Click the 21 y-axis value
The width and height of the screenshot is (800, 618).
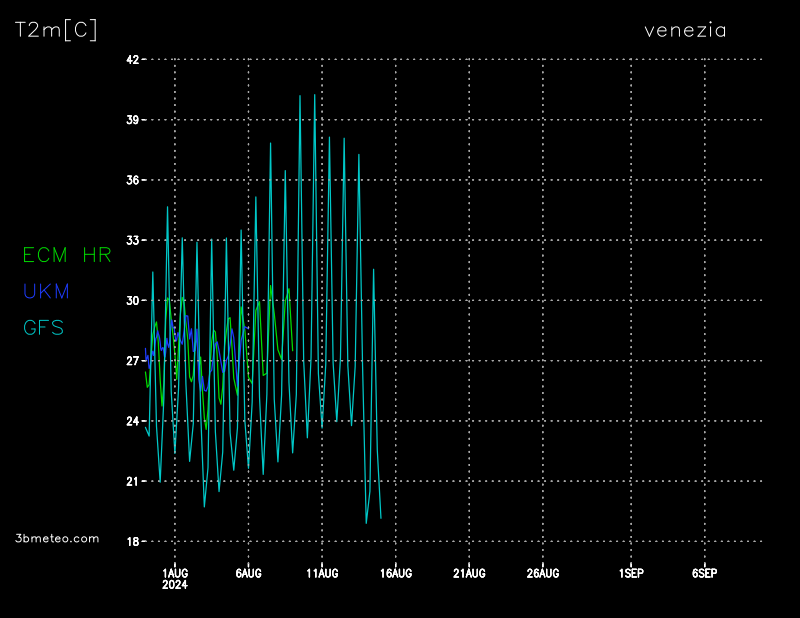point(132,481)
